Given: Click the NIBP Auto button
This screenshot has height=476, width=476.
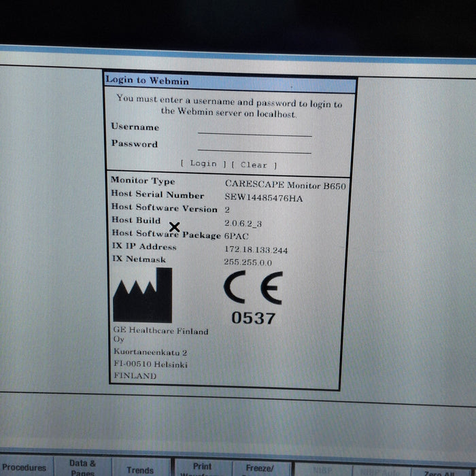Looking at the screenshot, I should (x=381, y=471).
